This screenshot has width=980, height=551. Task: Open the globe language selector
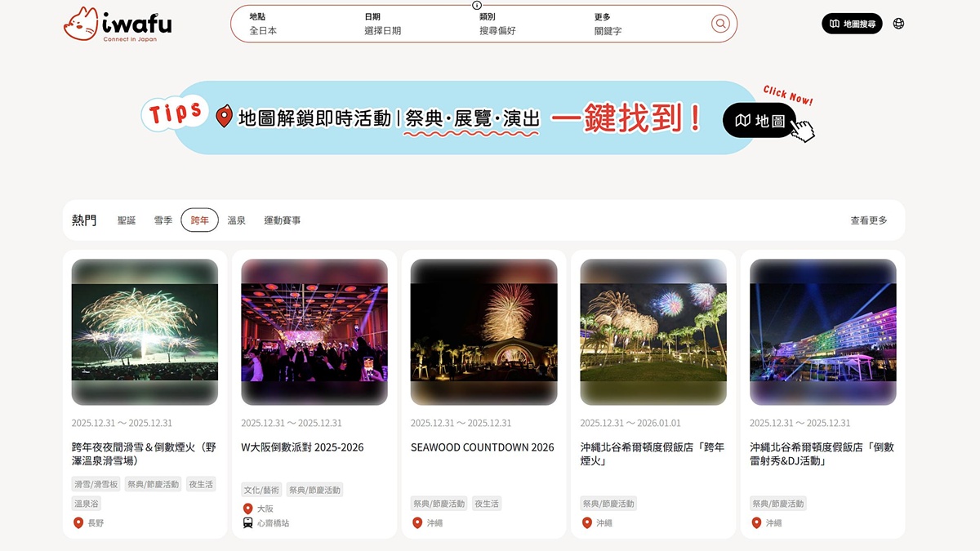898,24
